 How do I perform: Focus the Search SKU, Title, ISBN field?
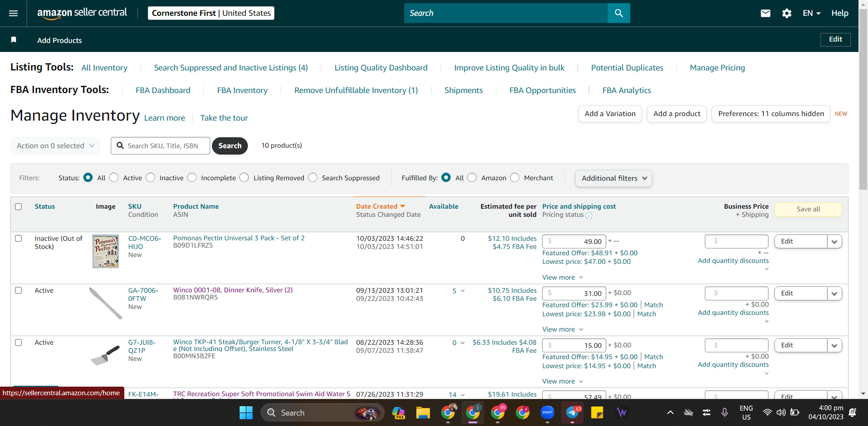(x=160, y=145)
